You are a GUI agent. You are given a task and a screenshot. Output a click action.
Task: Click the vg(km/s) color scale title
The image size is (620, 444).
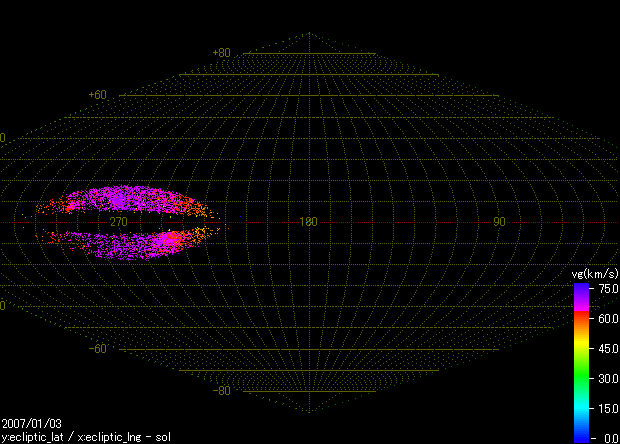click(594, 274)
